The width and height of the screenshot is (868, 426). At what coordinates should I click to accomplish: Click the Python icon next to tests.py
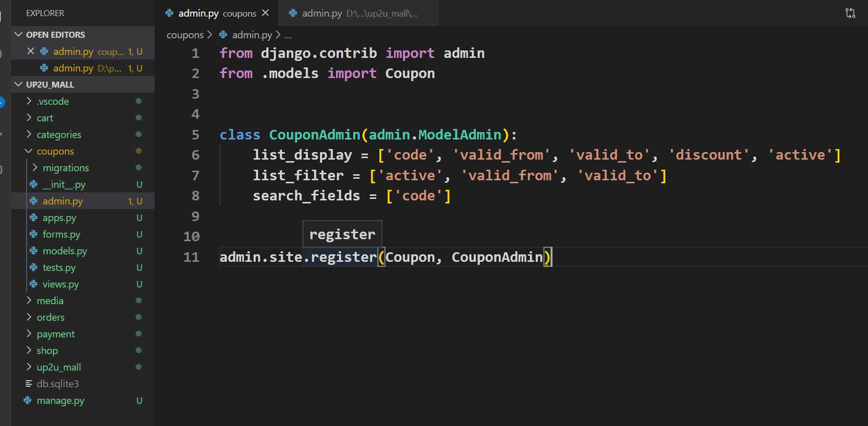point(34,267)
